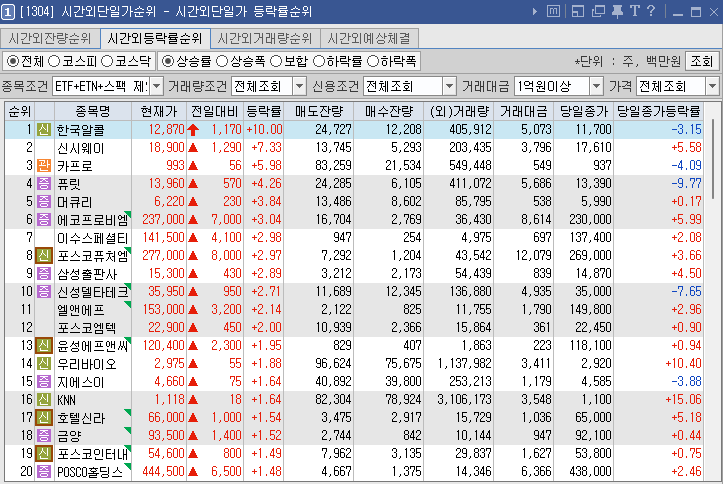Click the 신 badge next to 한국알콜
This screenshot has height=484, width=723.
[x=44, y=130]
